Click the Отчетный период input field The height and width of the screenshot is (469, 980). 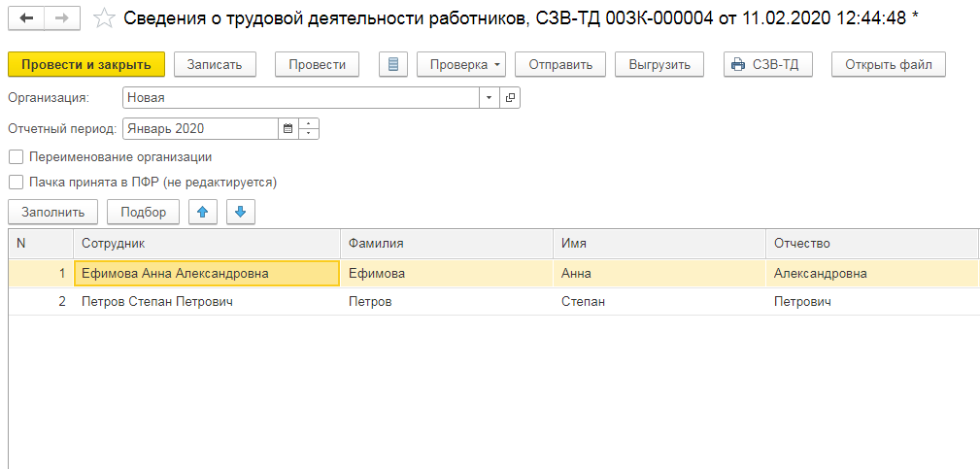[x=200, y=128]
